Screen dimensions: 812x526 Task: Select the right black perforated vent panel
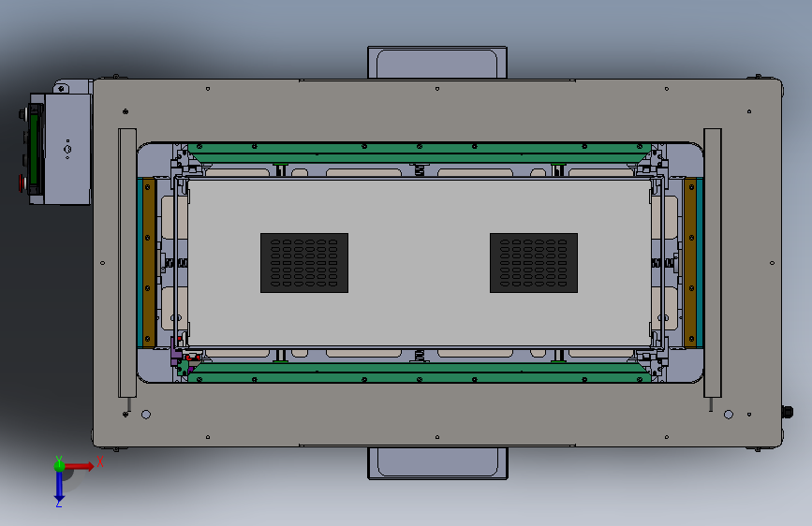pyautogui.click(x=534, y=263)
